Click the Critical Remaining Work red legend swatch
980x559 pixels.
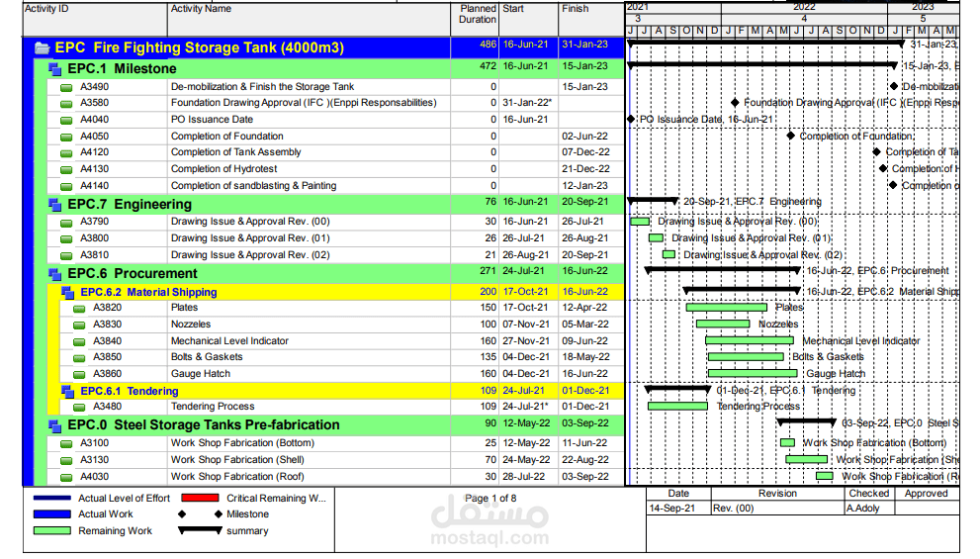click(x=200, y=499)
